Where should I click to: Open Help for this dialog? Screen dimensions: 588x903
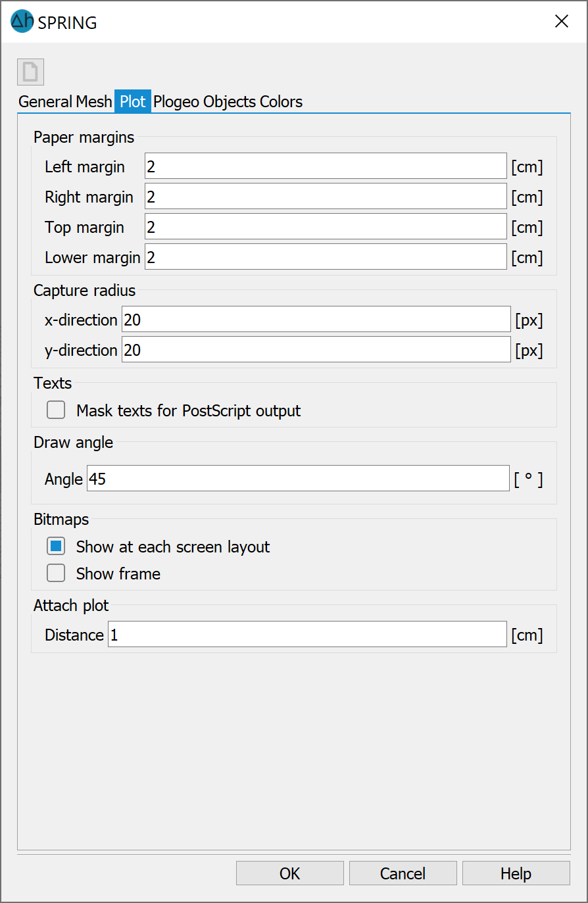pyautogui.click(x=516, y=873)
